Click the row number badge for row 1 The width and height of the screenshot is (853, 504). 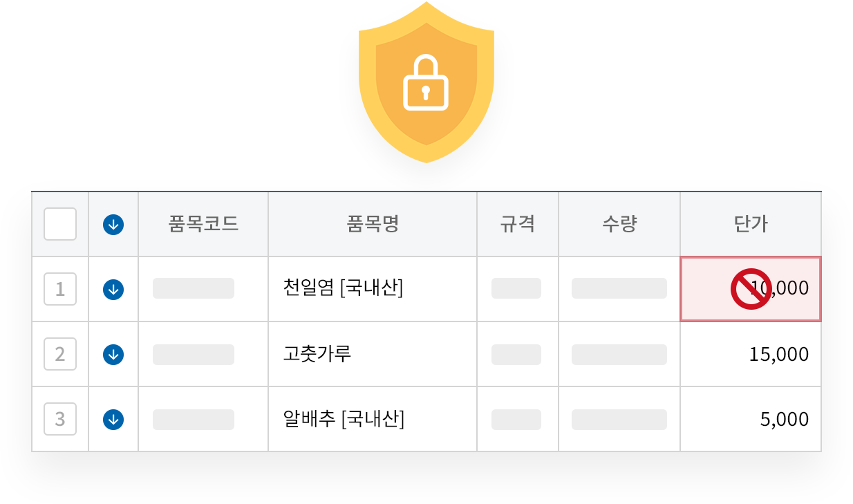pyautogui.click(x=59, y=289)
